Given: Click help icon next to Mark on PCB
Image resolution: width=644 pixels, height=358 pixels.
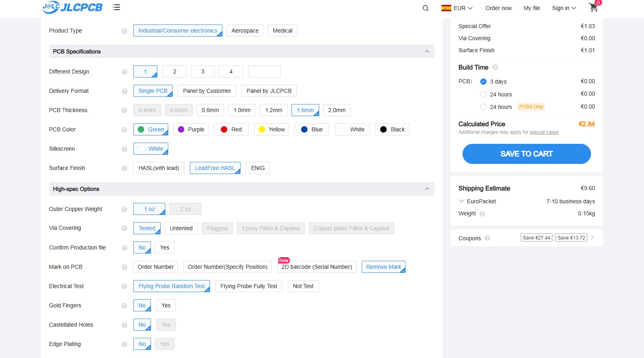Looking at the screenshot, I should pos(124,267).
